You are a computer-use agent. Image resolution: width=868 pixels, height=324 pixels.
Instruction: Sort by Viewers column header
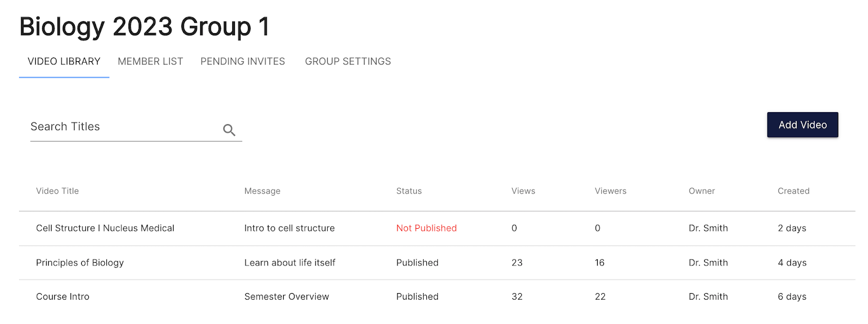point(610,191)
